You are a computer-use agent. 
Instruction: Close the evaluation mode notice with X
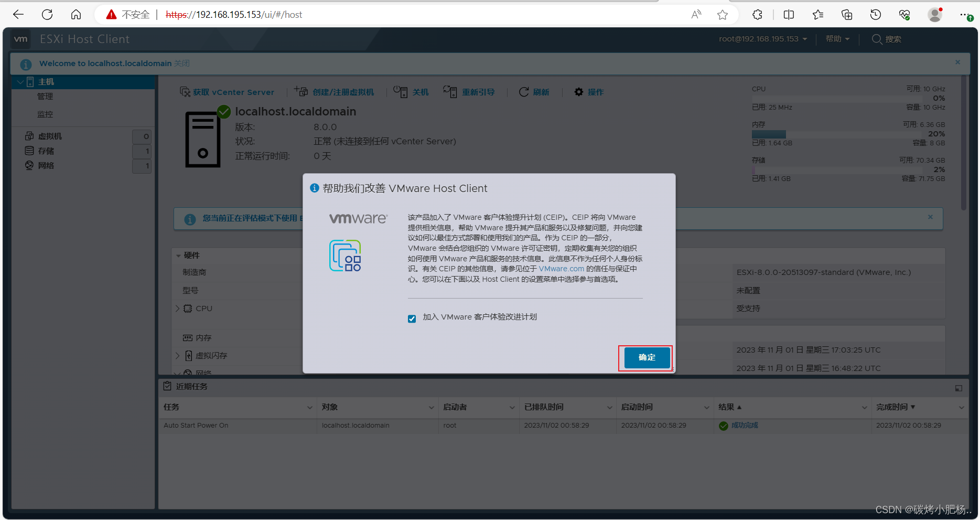(x=930, y=217)
